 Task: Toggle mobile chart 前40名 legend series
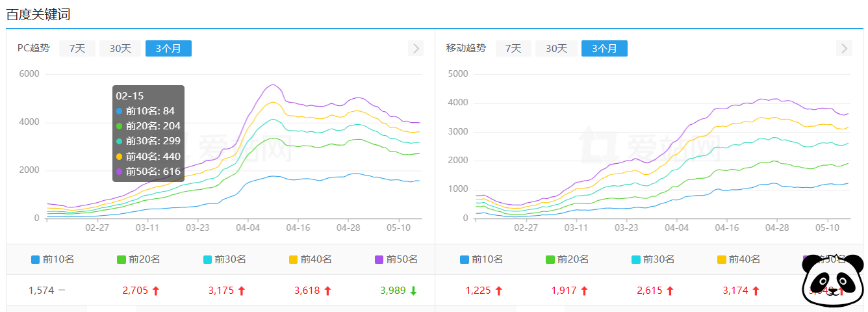coord(739,259)
